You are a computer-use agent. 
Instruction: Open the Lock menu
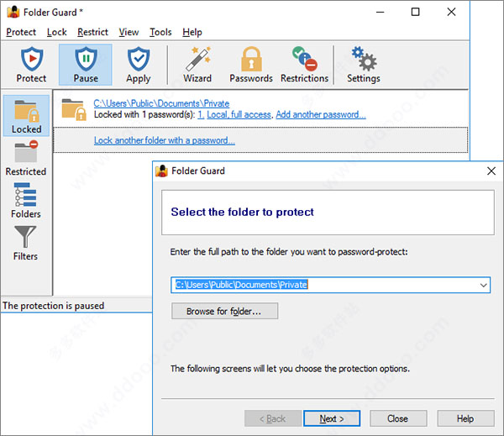[x=56, y=32]
